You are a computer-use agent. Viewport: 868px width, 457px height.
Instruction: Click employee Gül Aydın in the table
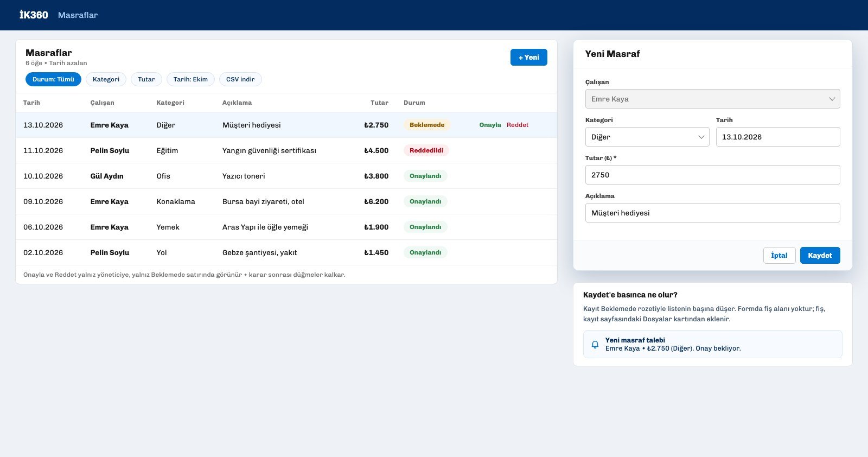point(107,176)
